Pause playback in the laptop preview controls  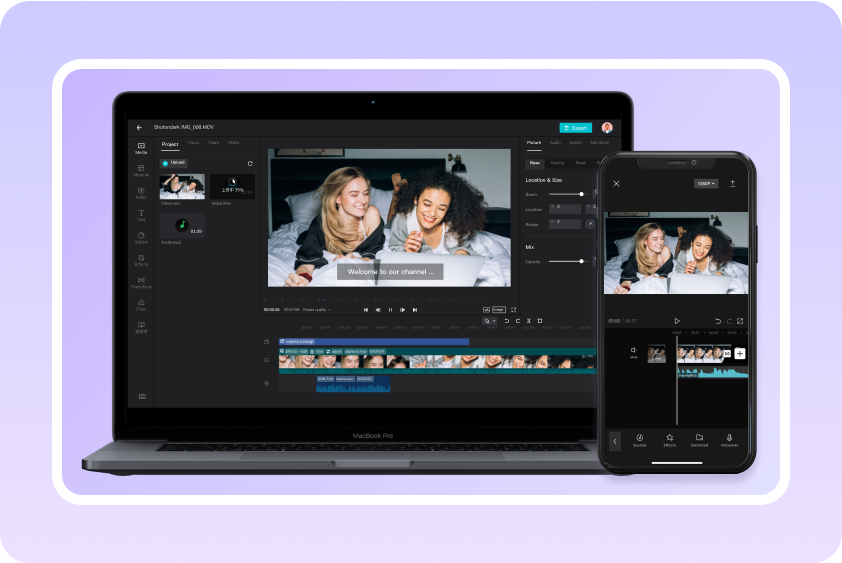coord(390,310)
